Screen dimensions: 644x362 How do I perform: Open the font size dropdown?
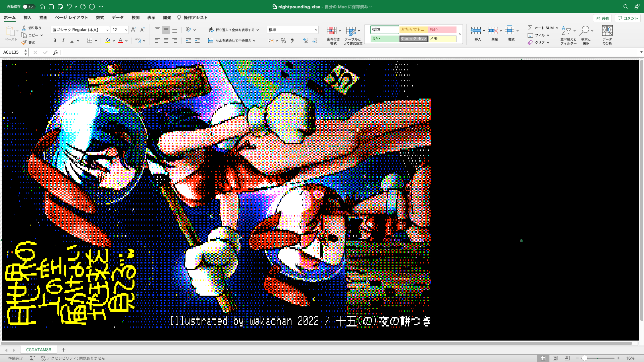click(126, 30)
